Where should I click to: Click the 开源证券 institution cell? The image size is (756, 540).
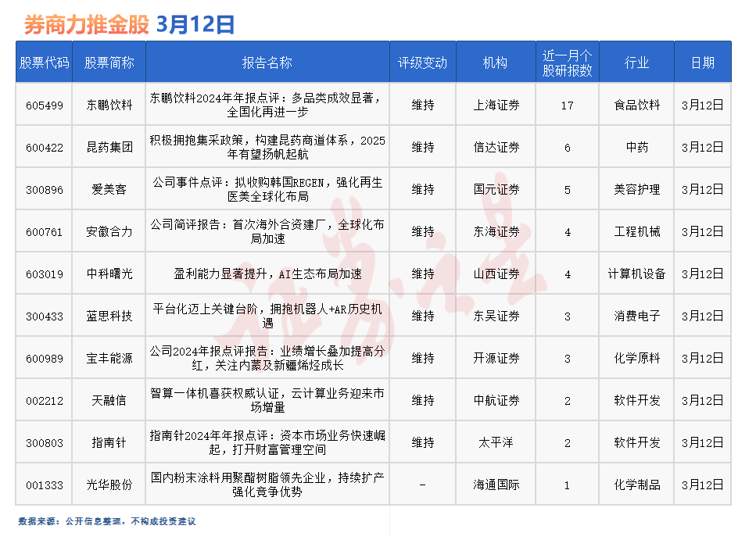pos(496,358)
